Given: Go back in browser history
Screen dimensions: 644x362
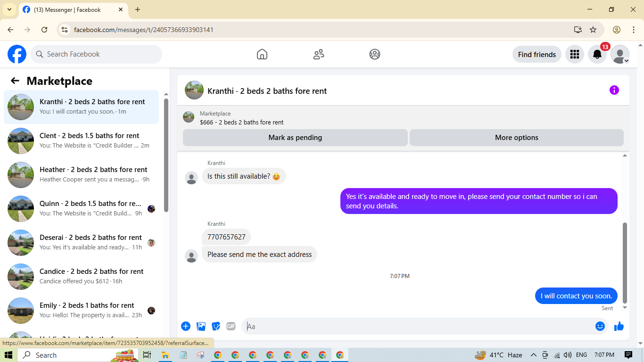Looking at the screenshot, I should (x=10, y=30).
